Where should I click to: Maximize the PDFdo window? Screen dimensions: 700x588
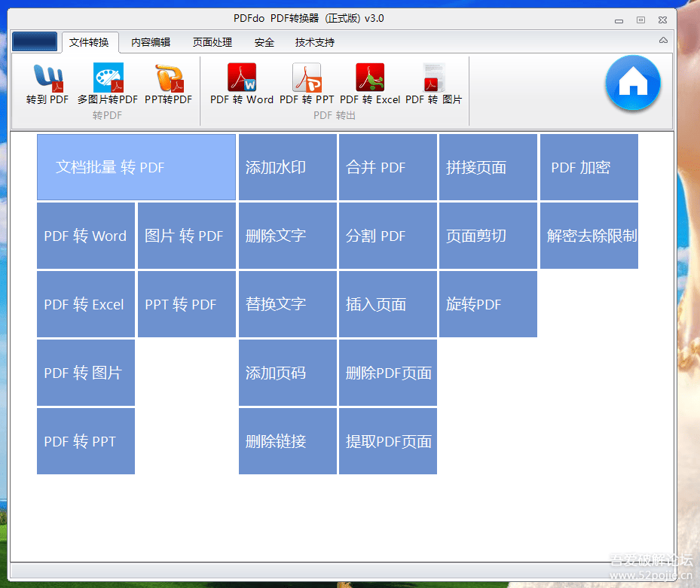(x=640, y=20)
